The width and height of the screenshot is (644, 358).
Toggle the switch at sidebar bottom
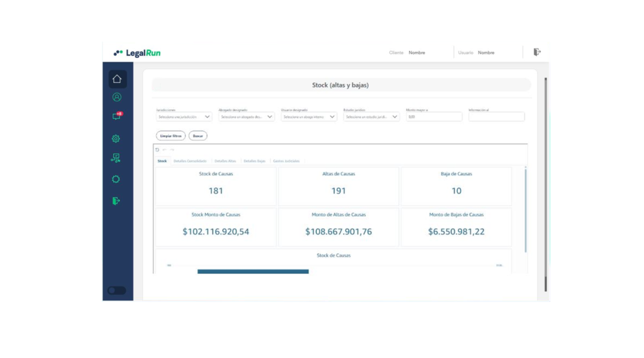(x=117, y=290)
